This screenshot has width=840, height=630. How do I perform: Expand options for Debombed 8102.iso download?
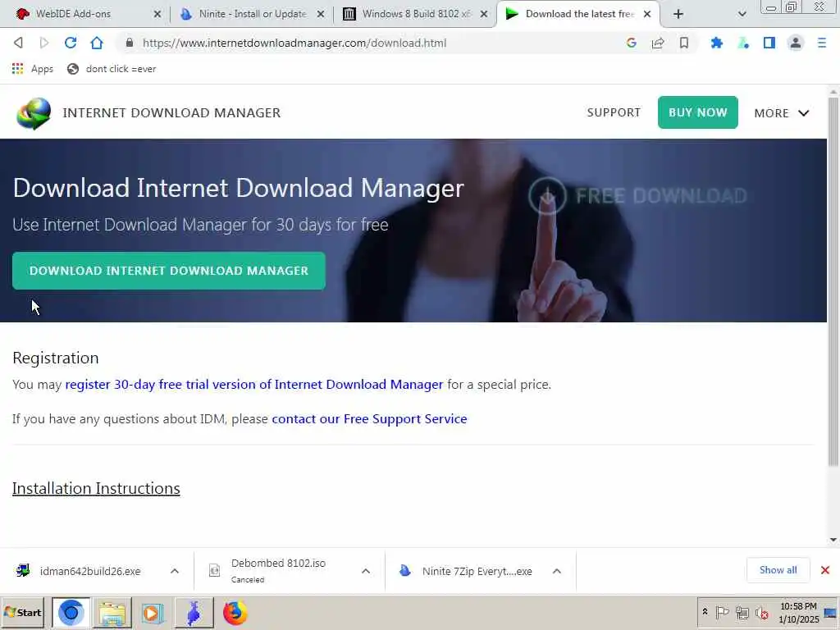pyautogui.click(x=365, y=571)
